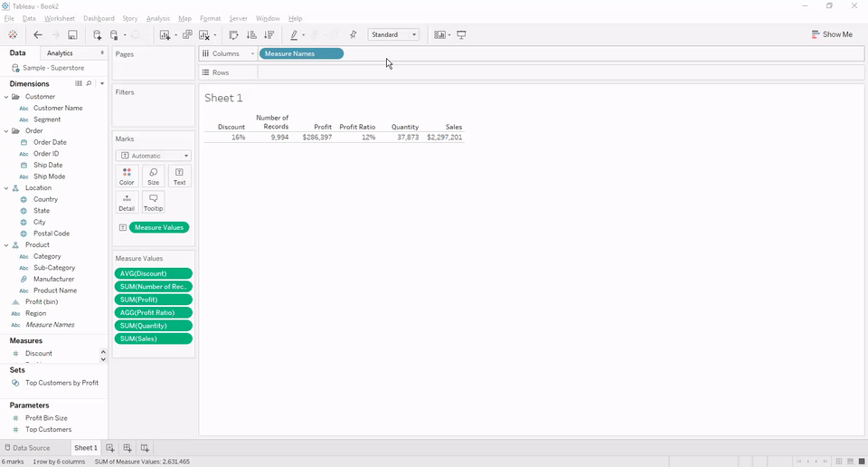Click the Add new data source icon
868x467 pixels.
[97, 35]
